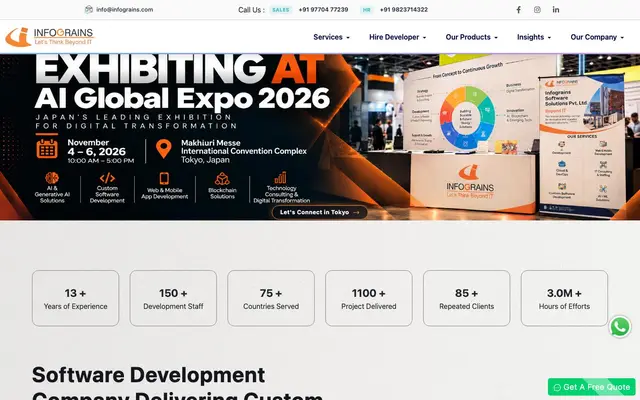
Task: Expand the Services dropdown menu
Action: (x=331, y=37)
